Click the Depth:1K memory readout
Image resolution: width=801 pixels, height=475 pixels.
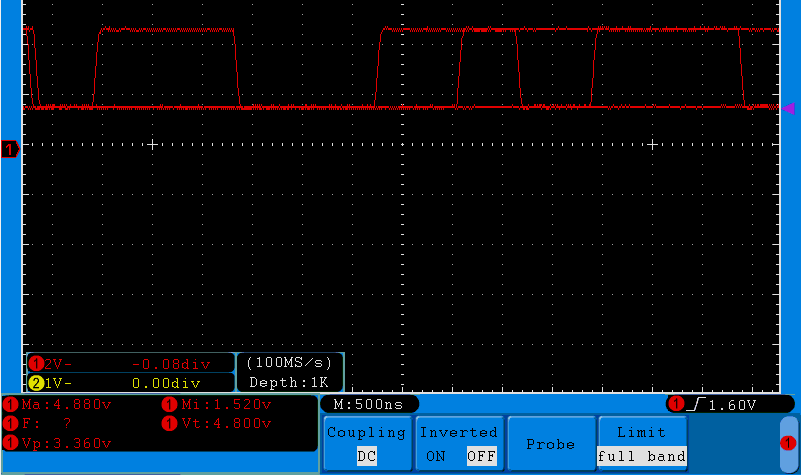point(289,382)
